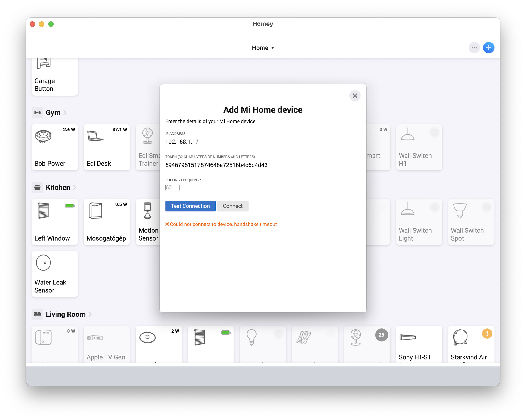Toggle the Wall Switch Spot on
The width and height of the screenshot is (526, 420).
click(x=486, y=207)
